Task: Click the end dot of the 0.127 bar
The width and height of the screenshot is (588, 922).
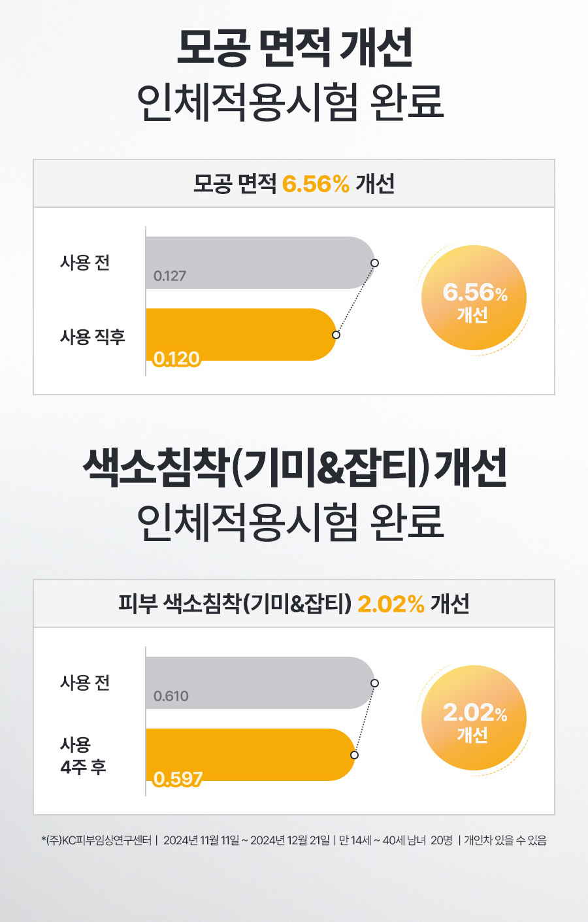Action: (374, 263)
